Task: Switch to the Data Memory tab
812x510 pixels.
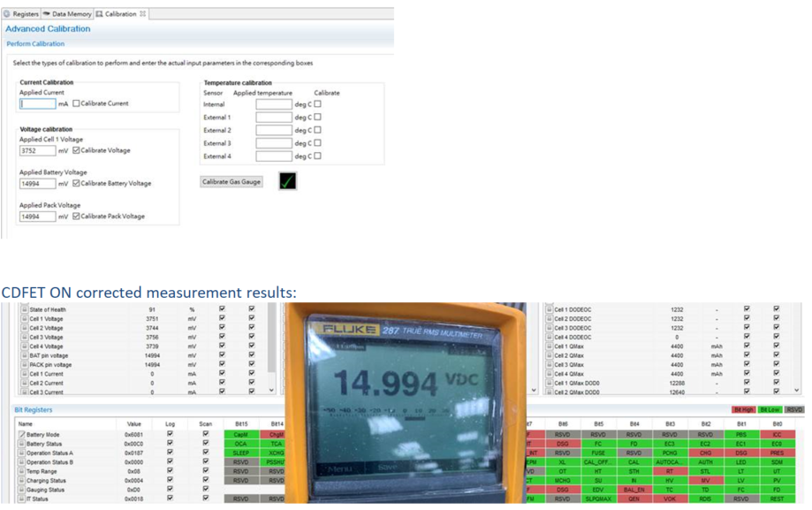Action: pos(67,14)
